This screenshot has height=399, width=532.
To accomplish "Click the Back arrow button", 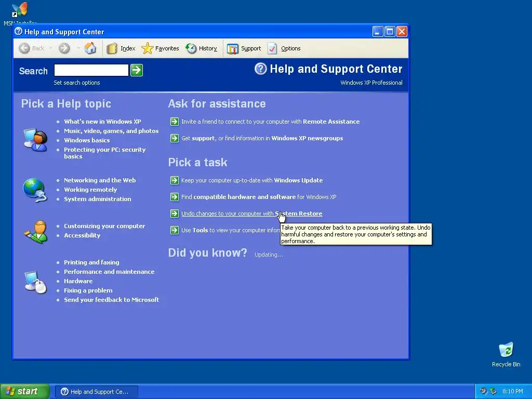I will click(x=24, y=48).
